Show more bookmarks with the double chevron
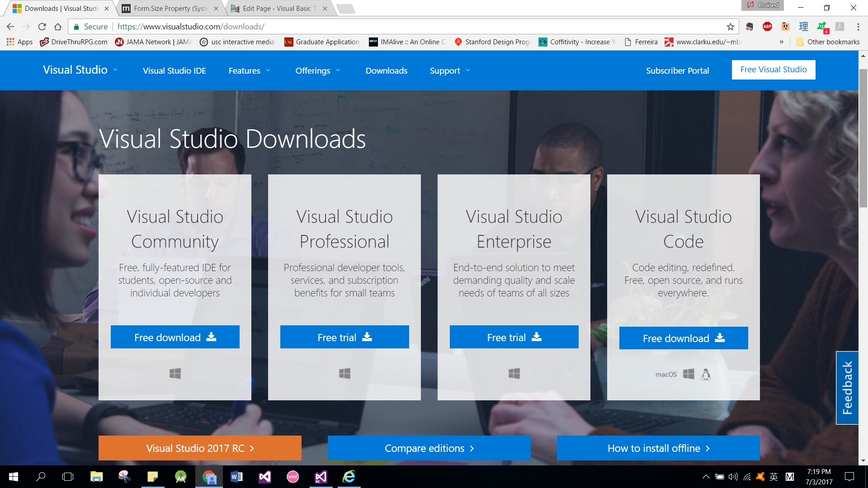The image size is (868, 488). pyautogui.click(x=782, y=42)
